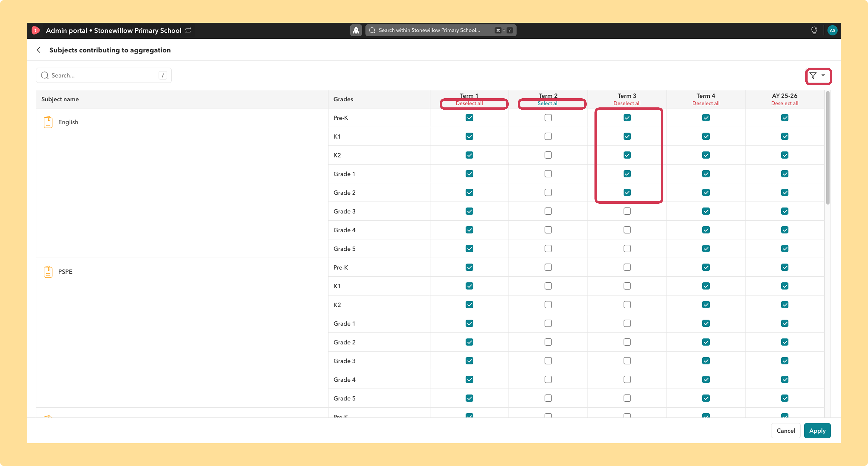868x466 pixels.
Task: Check English Grade 3 Term 3
Action: coord(627,211)
